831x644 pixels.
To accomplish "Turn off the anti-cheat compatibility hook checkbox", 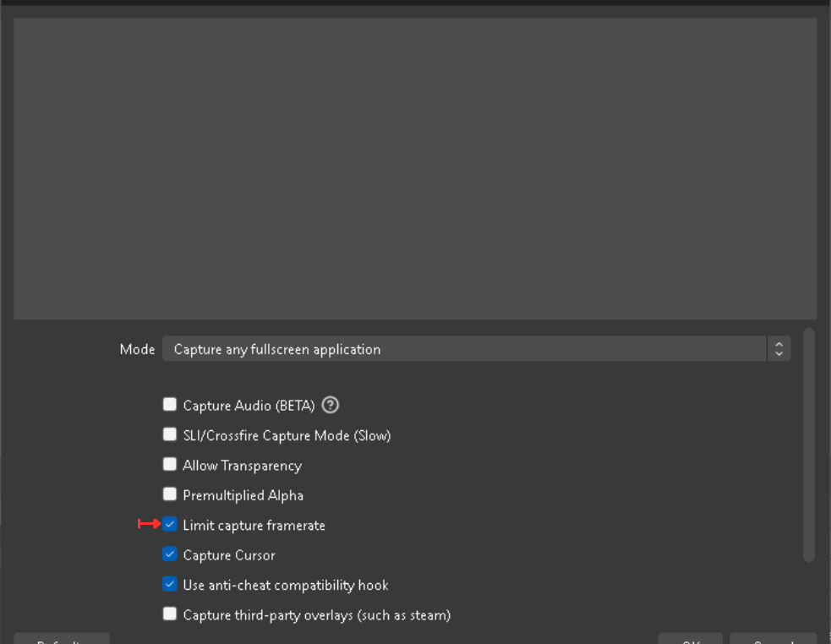I will pos(170,584).
